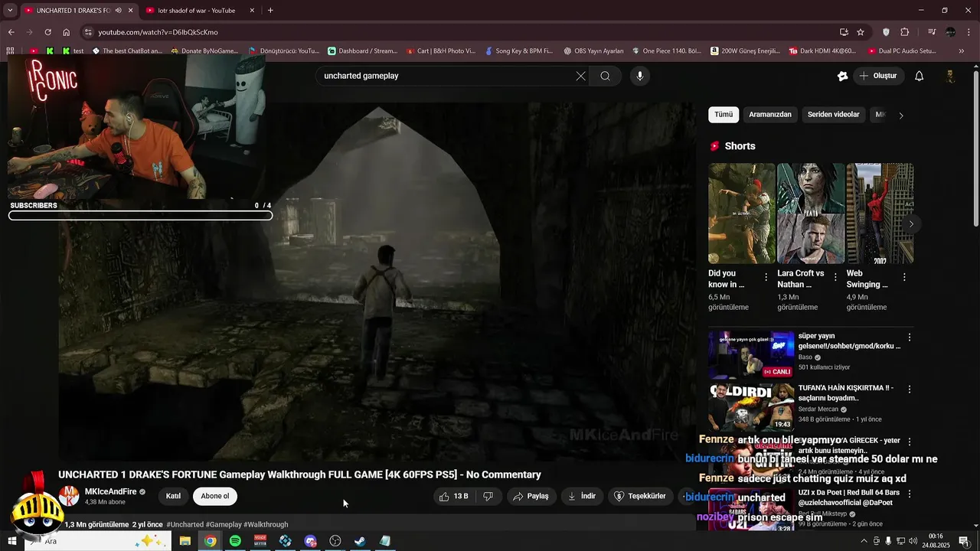This screenshot has height=551, width=980.
Task: Dislike the video with thumbs down
Action: tap(488, 496)
